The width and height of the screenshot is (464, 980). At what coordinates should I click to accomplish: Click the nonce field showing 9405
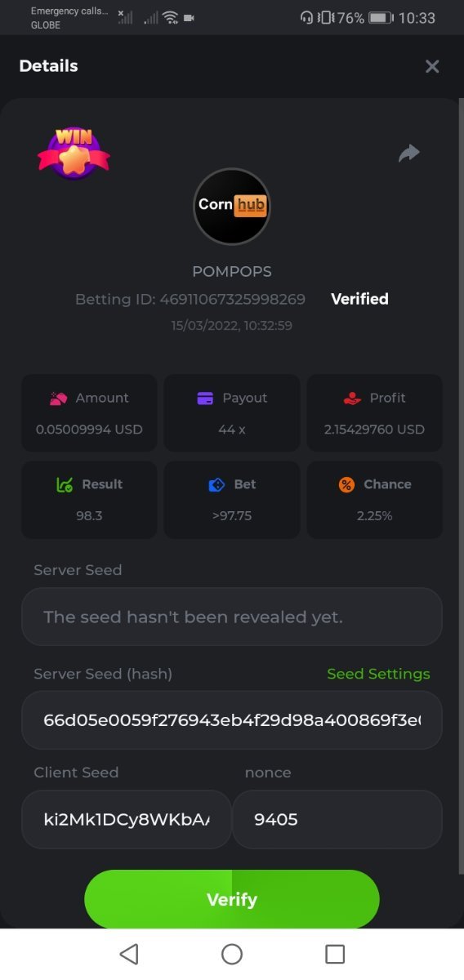pos(337,819)
